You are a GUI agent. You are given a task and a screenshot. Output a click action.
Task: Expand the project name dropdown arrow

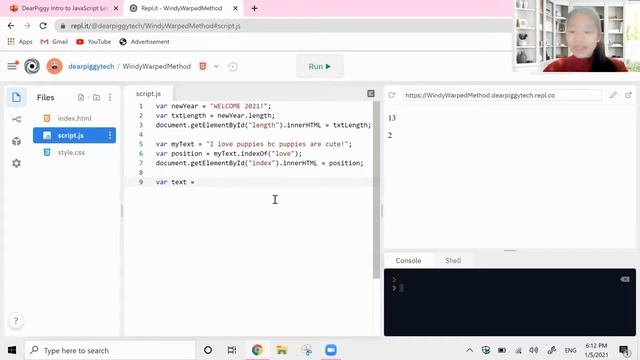[216, 67]
